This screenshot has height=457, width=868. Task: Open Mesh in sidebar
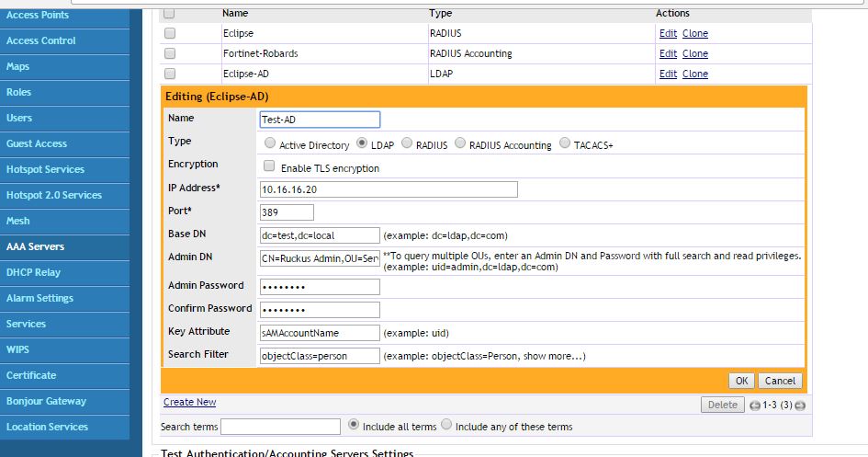click(x=65, y=221)
